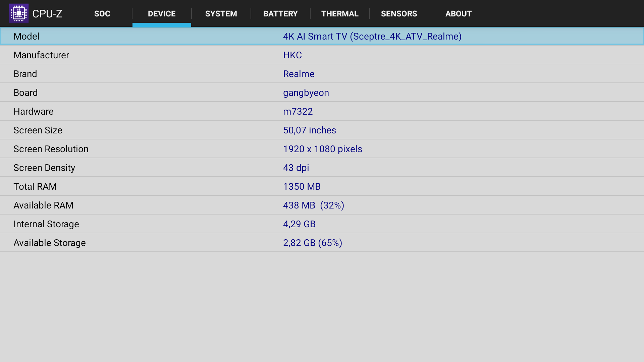The width and height of the screenshot is (644, 362).
Task: Switch to the SOC tab
Action: pos(102,14)
